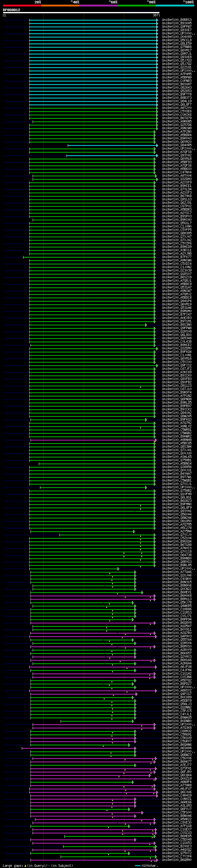Click the UniRef100_B6SZI8 entry
This screenshot has width=197, height=868.
pos(177,277)
